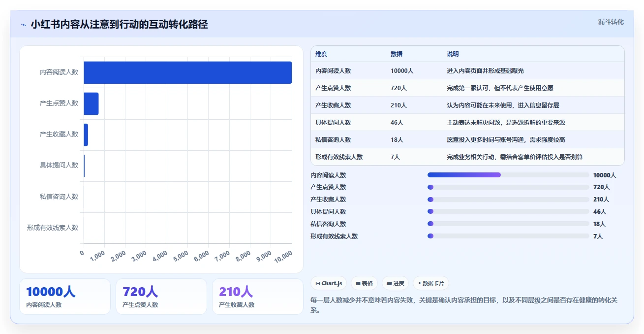This screenshot has width=644, height=334.
Task: Click the 具体提问人数 label on the chart axis
Action: (x=59, y=165)
